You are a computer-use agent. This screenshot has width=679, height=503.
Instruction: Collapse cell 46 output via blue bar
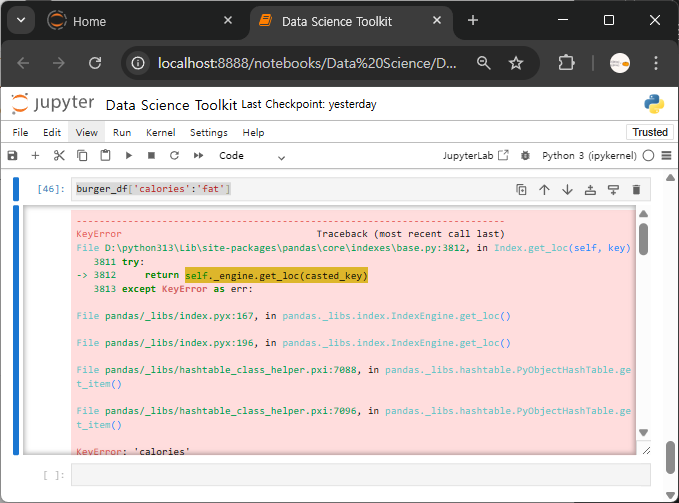click(16, 330)
